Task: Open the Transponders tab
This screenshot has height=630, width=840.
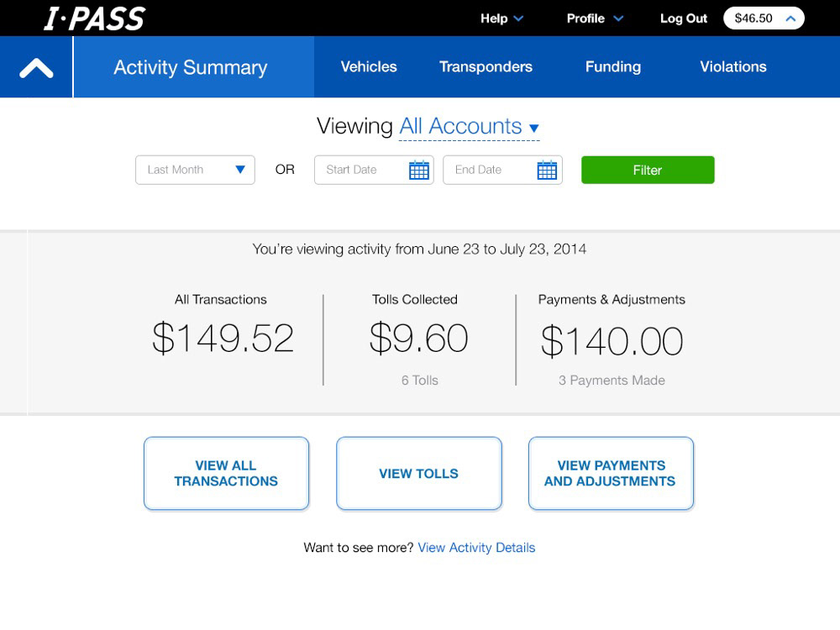Action: click(x=486, y=67)
